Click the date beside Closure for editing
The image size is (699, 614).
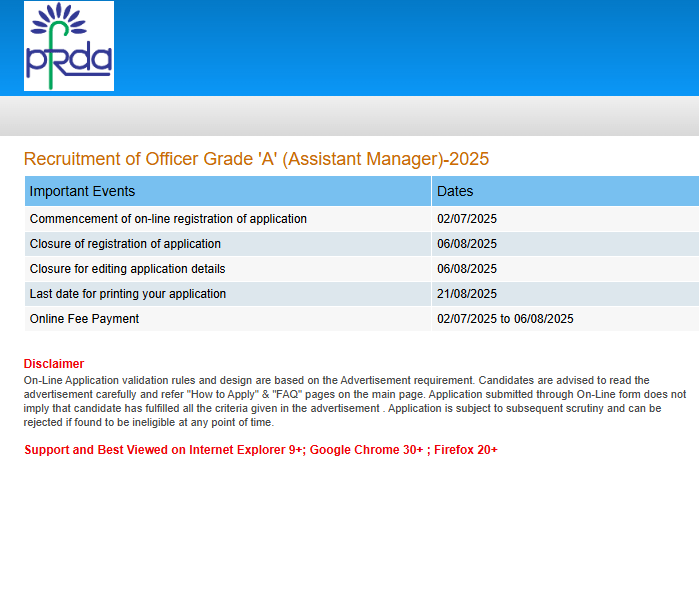[467, 269]
